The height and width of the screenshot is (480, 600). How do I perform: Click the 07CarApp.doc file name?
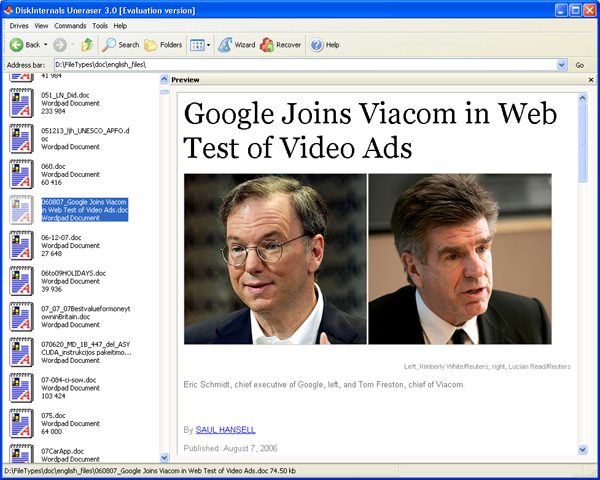click(62, 451)
